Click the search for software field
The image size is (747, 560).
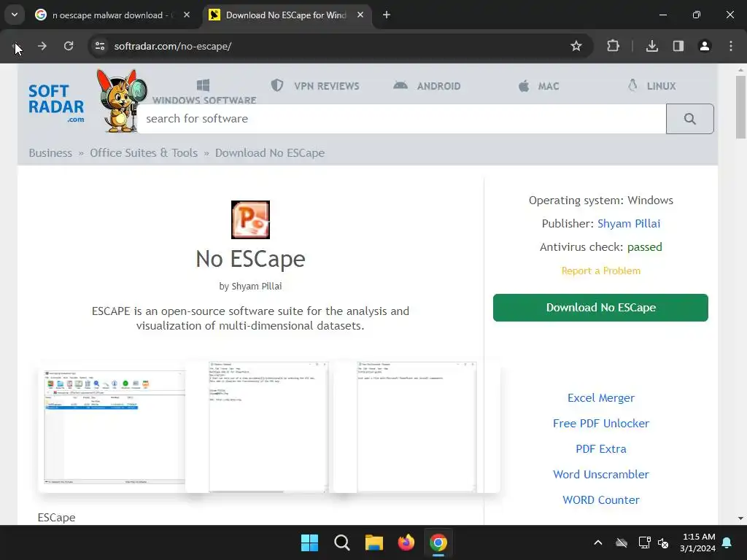pyautogui.click(x=402, y=119)
